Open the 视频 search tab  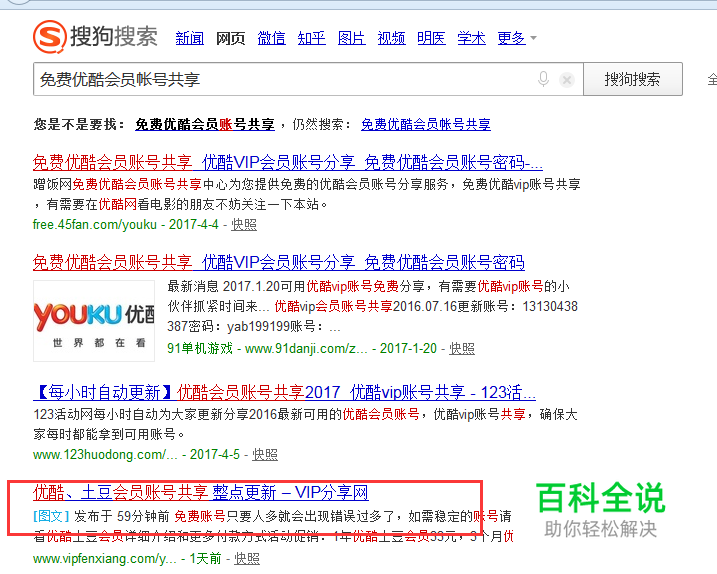(391, 38)
